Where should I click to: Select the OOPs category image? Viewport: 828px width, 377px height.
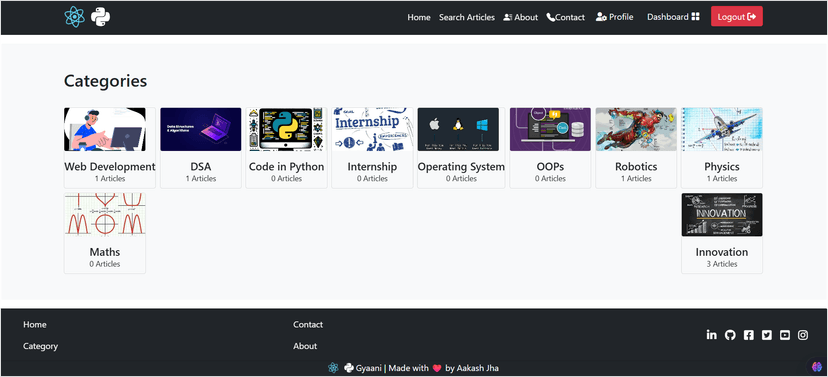(x=550, y=129)
